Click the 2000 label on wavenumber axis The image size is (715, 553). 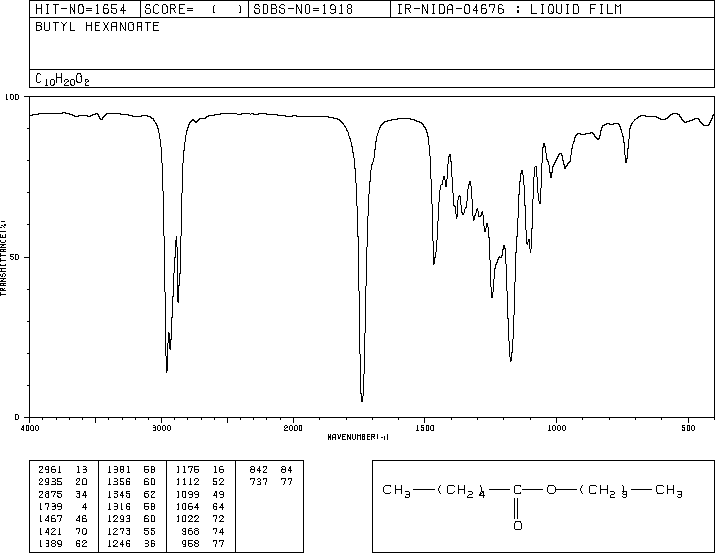(x=293, y=428)
